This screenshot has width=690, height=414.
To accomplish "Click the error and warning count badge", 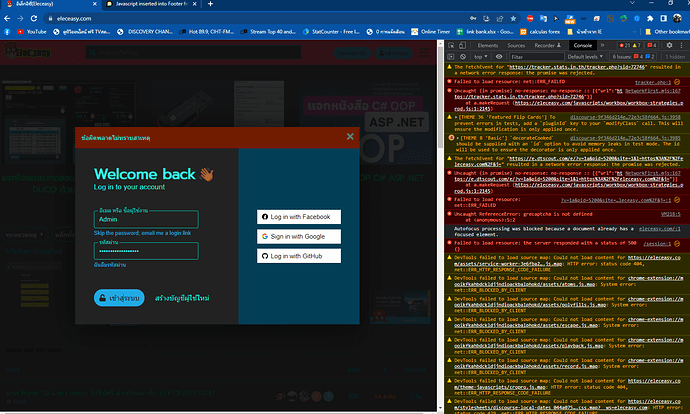I will click(x=630, y=45).
